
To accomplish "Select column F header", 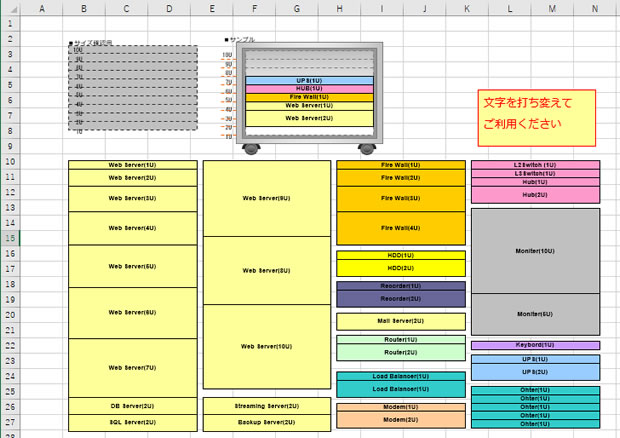I will pos(254,8).
